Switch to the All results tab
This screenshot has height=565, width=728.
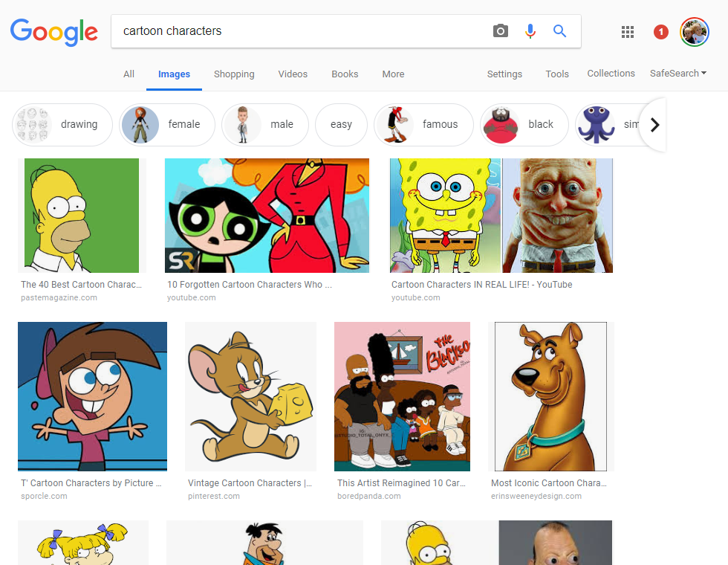point(129,74)
